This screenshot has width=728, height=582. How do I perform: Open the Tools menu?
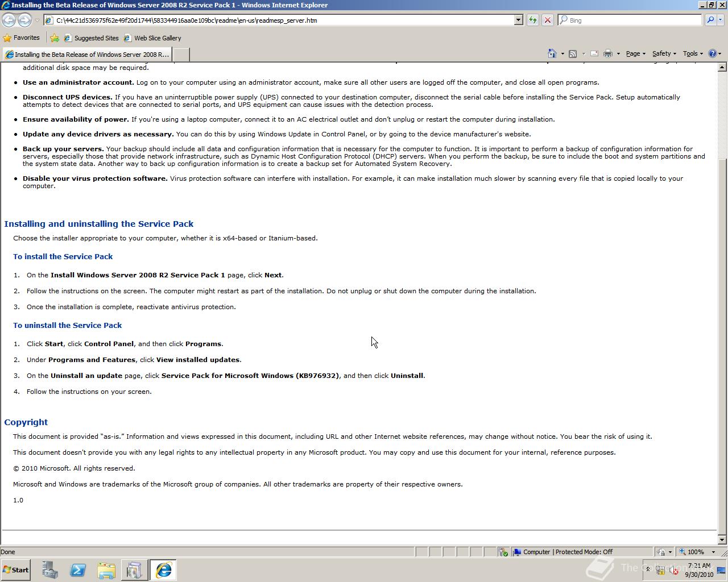point(693,53)
